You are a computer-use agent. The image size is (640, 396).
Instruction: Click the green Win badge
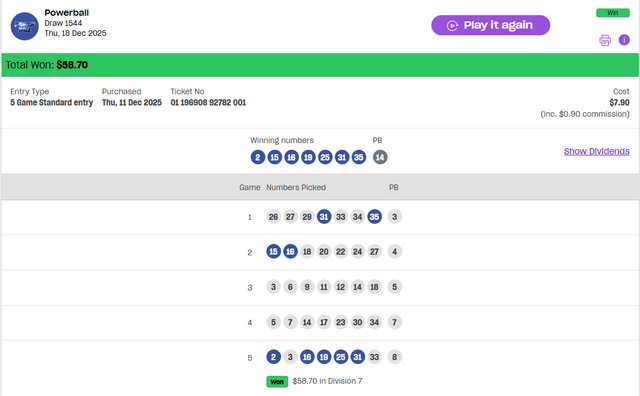click(x=613, y=13)
